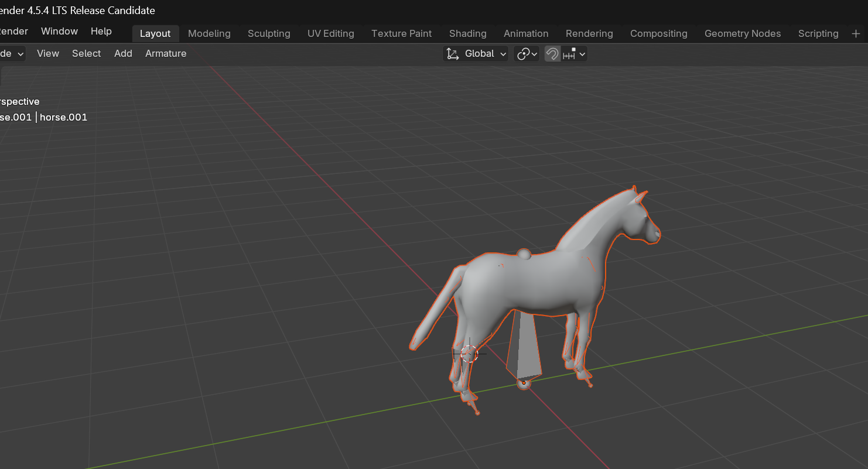Click the 3D cursor in the viewport
This screenshot has height=469, width=868.
pos(469,354)
